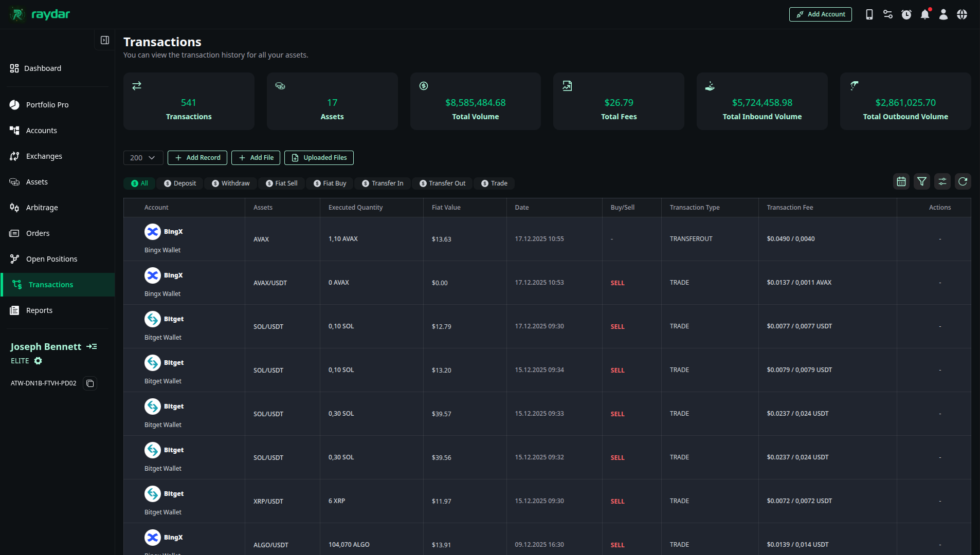
Task: Open the user profile icon
Action: point(943,14)
